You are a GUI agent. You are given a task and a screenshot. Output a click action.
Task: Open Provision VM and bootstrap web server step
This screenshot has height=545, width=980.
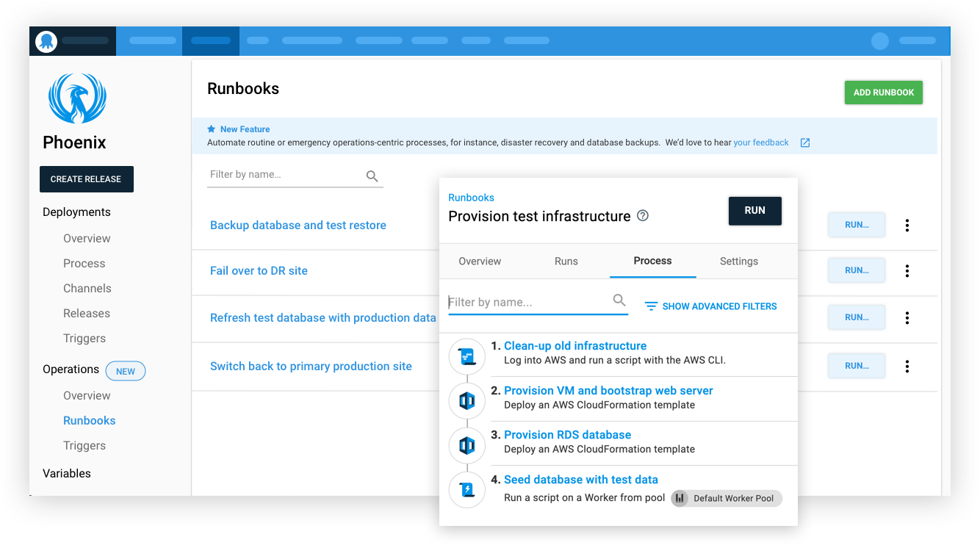[608, 391]
